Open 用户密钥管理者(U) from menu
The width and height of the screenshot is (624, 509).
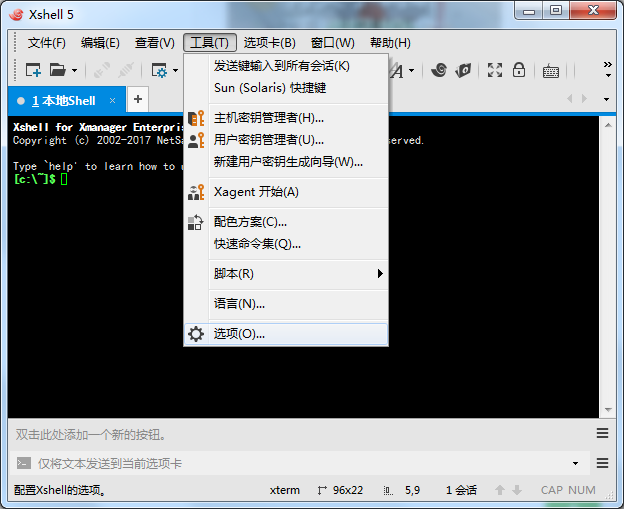(x=286, y=140)
